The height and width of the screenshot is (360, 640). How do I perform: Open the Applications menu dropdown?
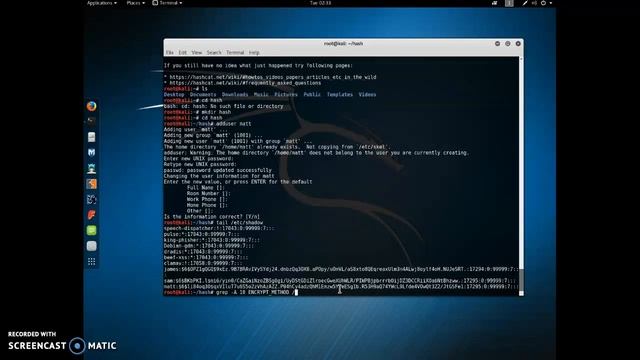[x=102, y=3]
